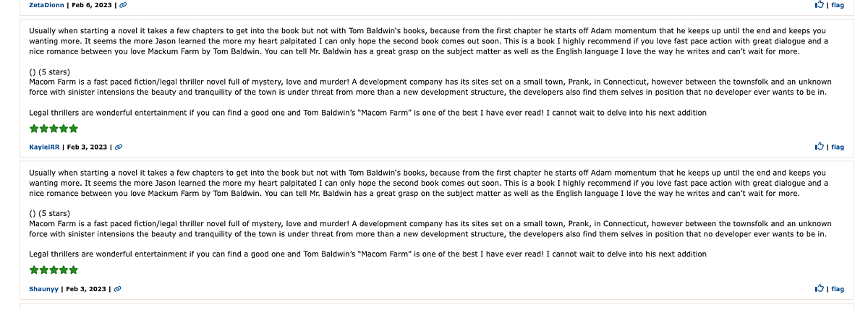
Task: Select the third star in KayleiRR's rating
Action: 54,129
